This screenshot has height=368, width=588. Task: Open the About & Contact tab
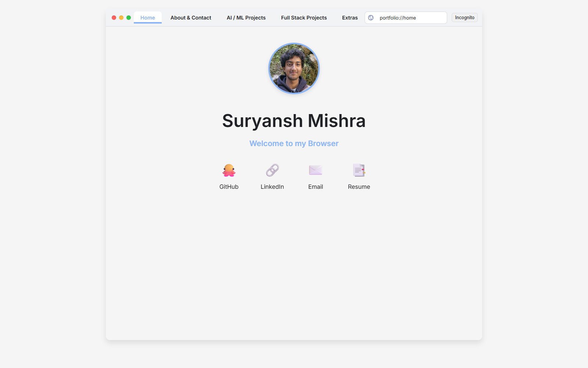click(x=191, y=18)
